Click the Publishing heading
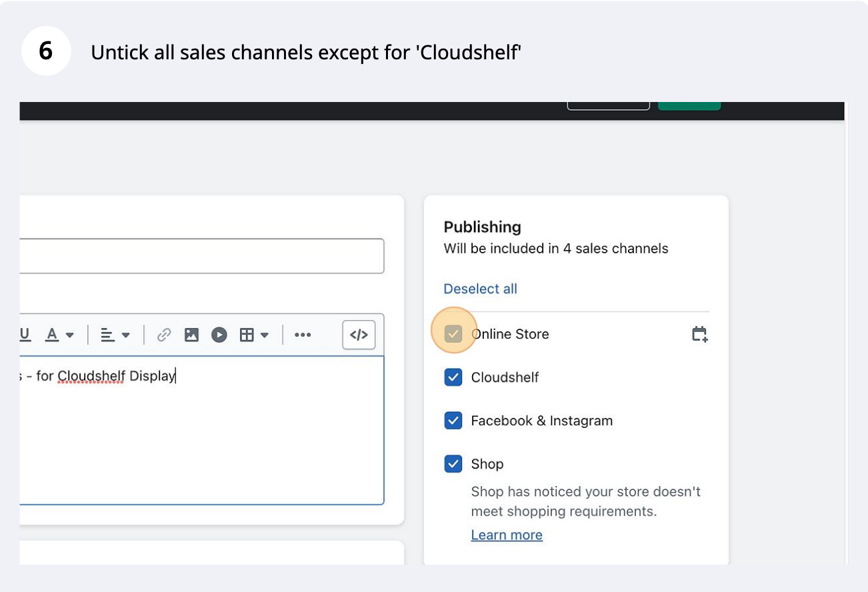868x592 pixels. pos(483,227)
